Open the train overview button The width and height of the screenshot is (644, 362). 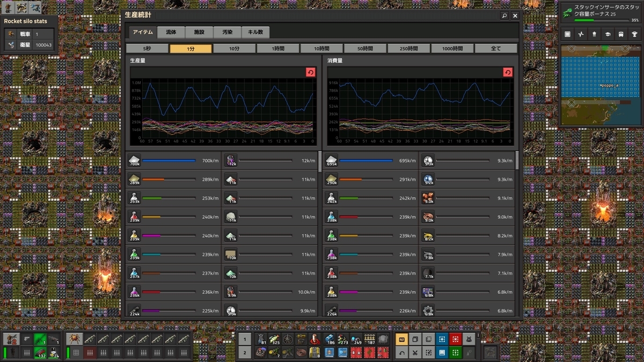click(621, 34)
